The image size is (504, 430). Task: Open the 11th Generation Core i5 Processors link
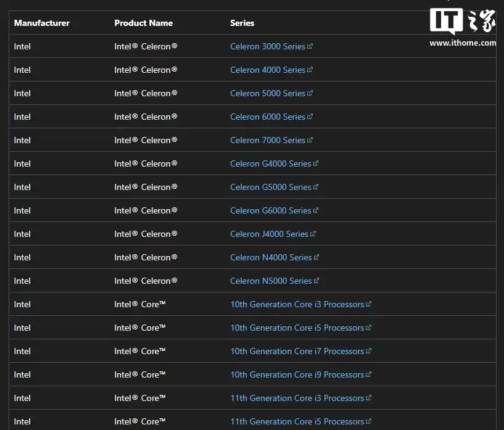click(296, 421)
